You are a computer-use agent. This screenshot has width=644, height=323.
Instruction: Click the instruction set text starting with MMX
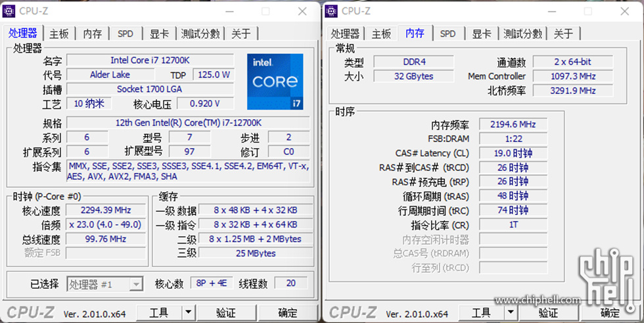pos(189,171)
